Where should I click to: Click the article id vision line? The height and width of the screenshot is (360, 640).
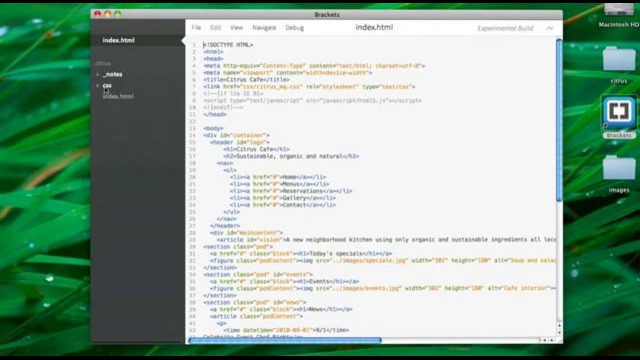(386, 240)
